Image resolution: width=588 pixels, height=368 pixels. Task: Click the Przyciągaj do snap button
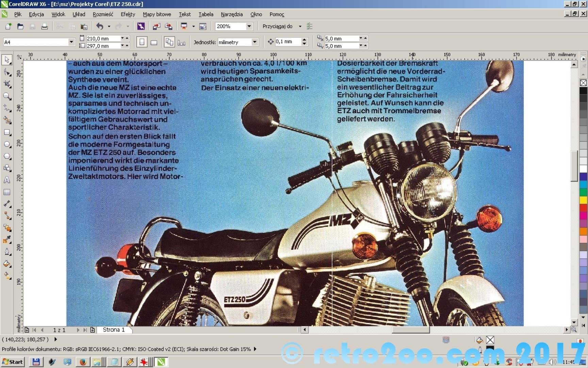pos(277,26)
